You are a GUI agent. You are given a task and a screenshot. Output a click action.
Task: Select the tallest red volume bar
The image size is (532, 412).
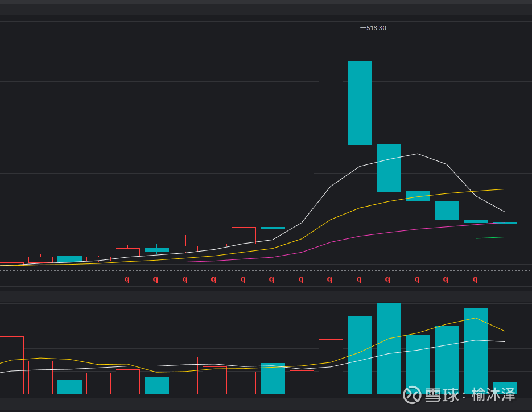[x=331, y=366]
